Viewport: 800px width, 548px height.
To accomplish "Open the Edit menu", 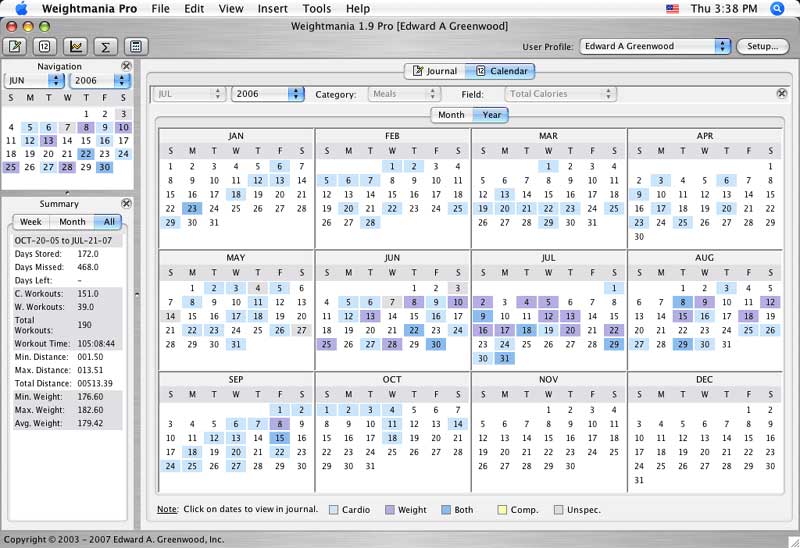I will click(194, 9).
